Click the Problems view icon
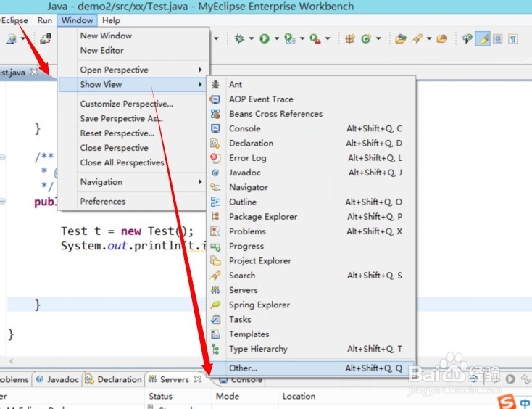 pyautogui.click(x=215, y=231)
